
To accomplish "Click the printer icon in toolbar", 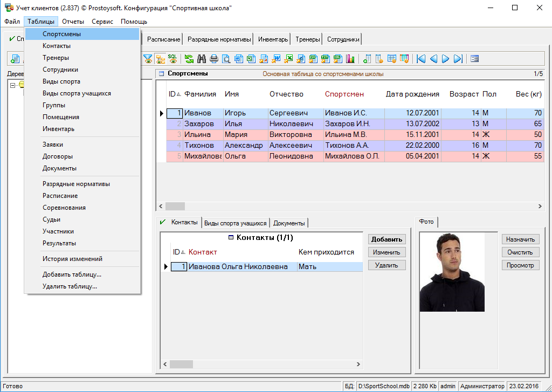I will [214, 59].
